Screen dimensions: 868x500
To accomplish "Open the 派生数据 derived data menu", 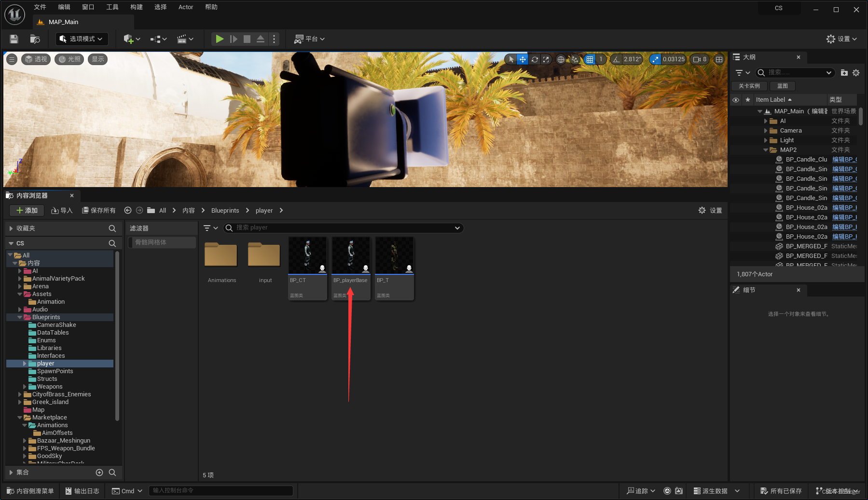I will click(716, 491).
